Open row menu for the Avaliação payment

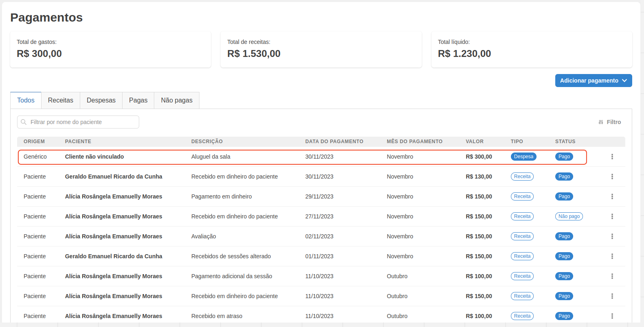[612, 236]
